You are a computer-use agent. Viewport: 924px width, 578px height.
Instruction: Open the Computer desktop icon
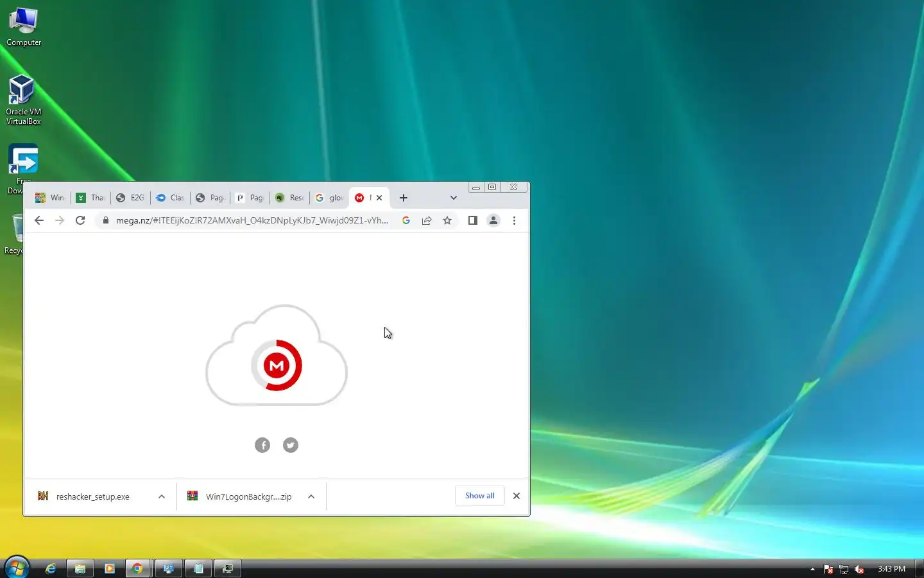point(24,26)
